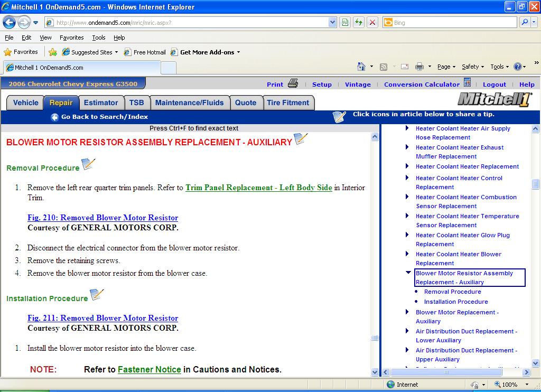Viewport: 541px width, 392px height.
Task: Switch to the Vehicle tab
Action: click(25, 103)
